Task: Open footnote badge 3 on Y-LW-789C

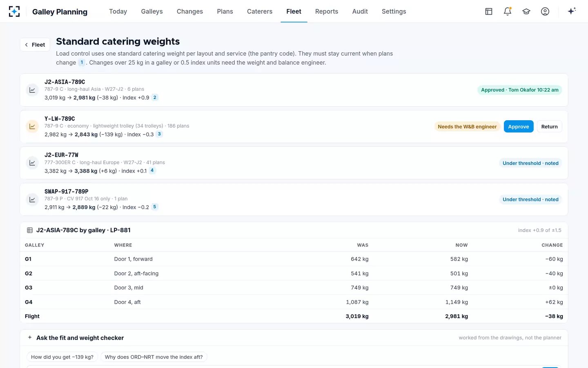Action: pyautogui.click(x=159, y=134)
